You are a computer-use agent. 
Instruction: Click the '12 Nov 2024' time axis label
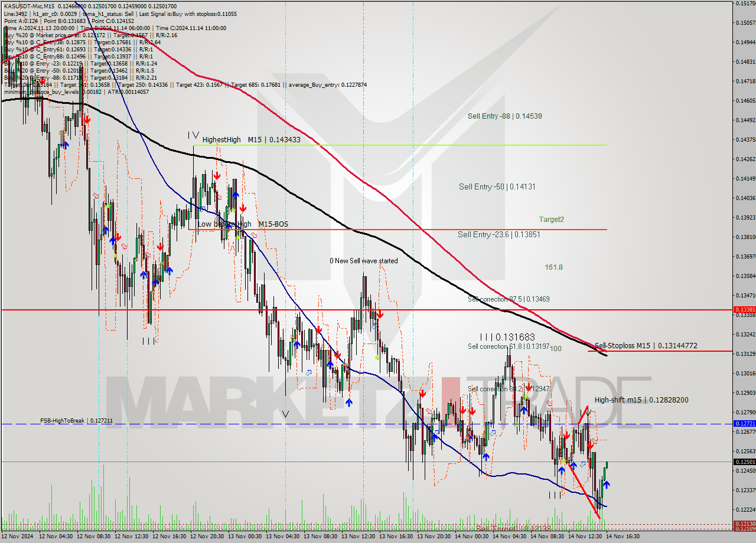point(18,537)
